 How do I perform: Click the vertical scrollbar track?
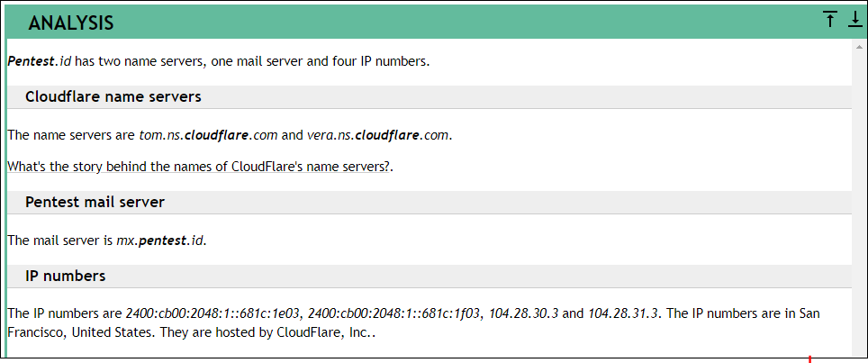860,204
